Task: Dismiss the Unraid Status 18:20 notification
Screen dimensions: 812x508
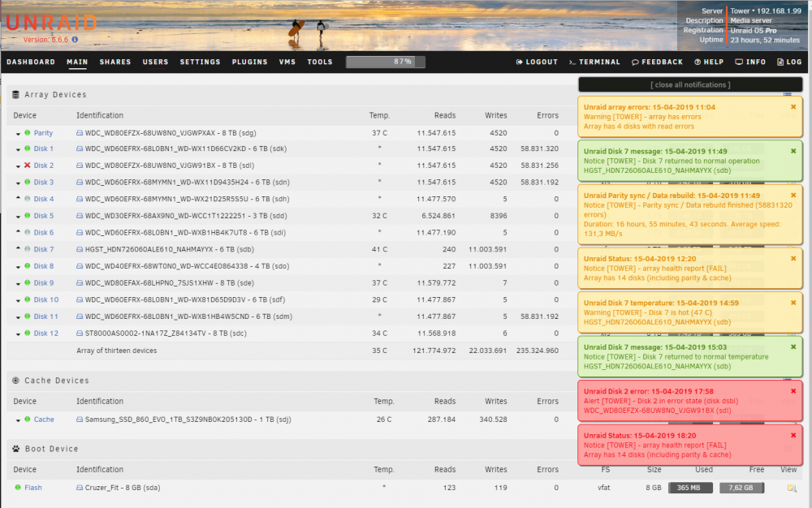Action: [793, 436]
